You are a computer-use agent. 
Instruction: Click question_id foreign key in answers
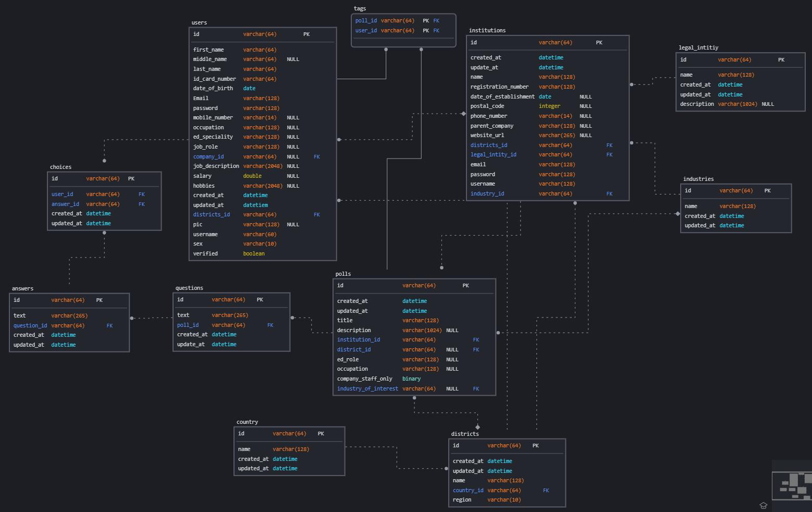[69, 326]
